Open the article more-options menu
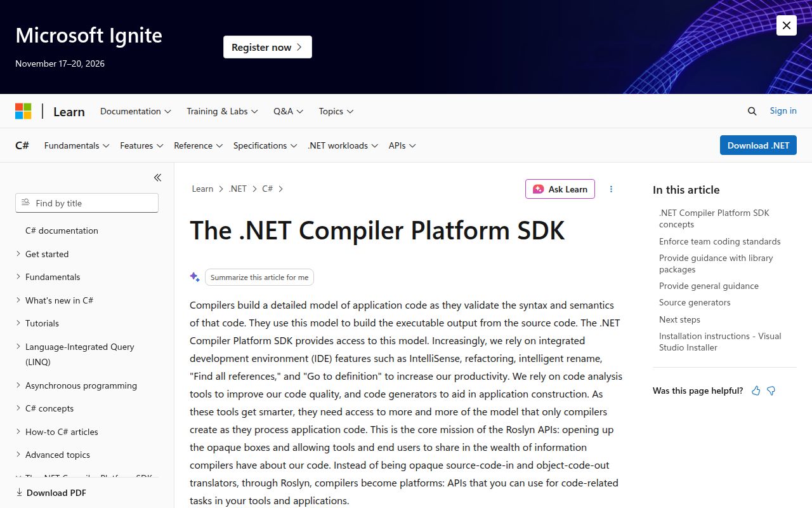 pos(612,189)
